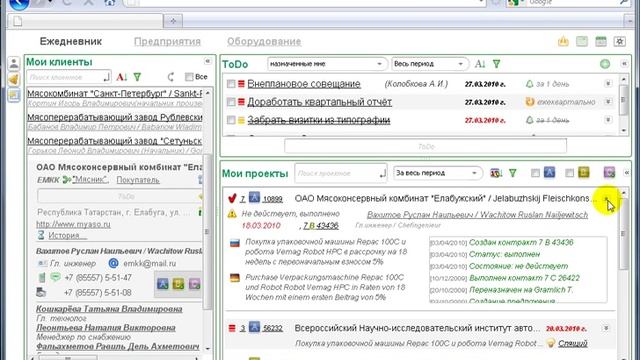Collapse the ToDo panel
Image resolution: width=640 pixels, height=360 pixels.
(624, 64)
